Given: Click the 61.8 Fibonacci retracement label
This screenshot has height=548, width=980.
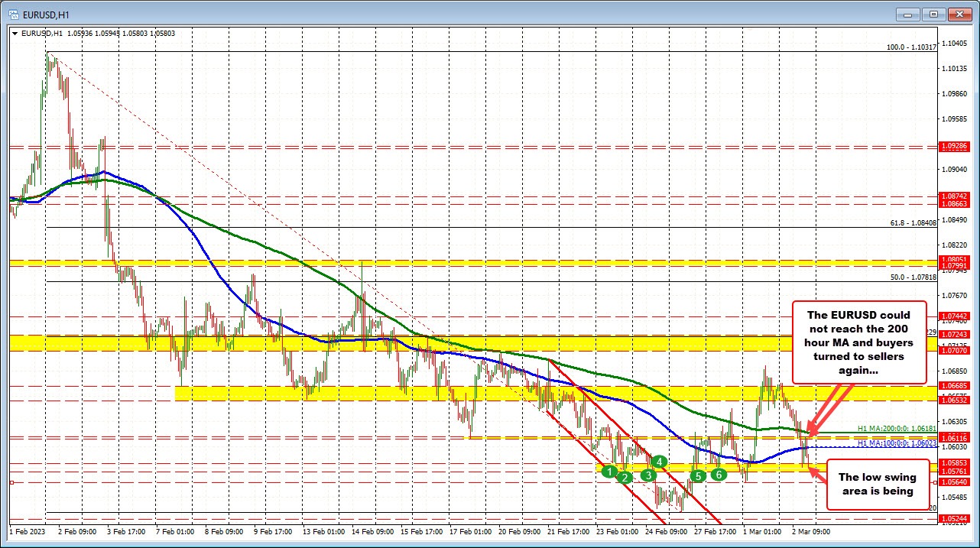Looking at the screenshot, I should coord(913,223).
